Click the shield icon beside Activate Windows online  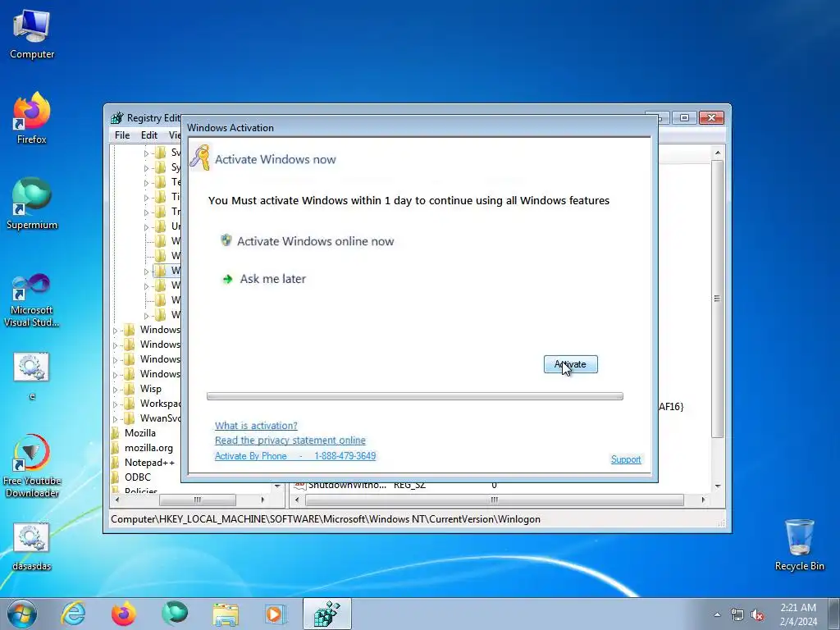click(x=226, y=240)
